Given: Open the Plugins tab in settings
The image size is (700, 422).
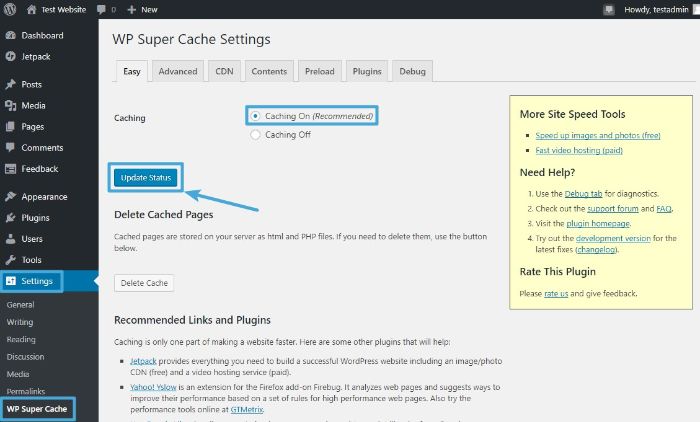Looking at the screenshot, I should 367,71.
